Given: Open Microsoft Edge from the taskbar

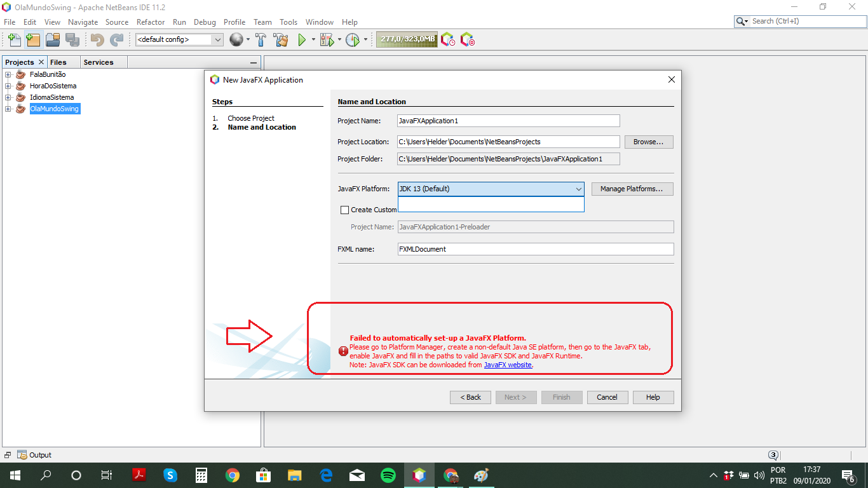Looking at the screenshot, I should (x=326, y=475).
